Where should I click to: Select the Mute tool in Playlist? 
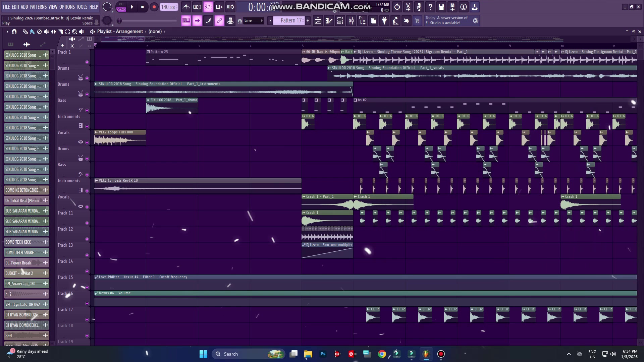point(46,32)
